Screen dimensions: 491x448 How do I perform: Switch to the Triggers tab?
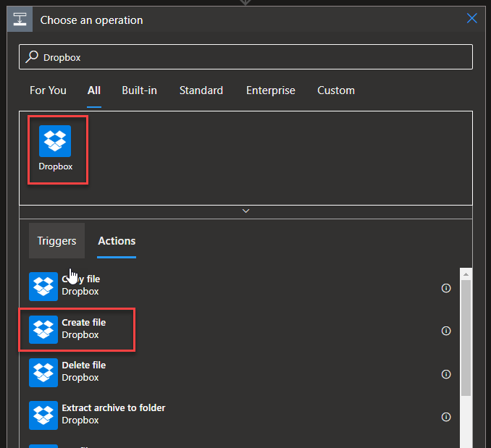(x=56, y=241)
